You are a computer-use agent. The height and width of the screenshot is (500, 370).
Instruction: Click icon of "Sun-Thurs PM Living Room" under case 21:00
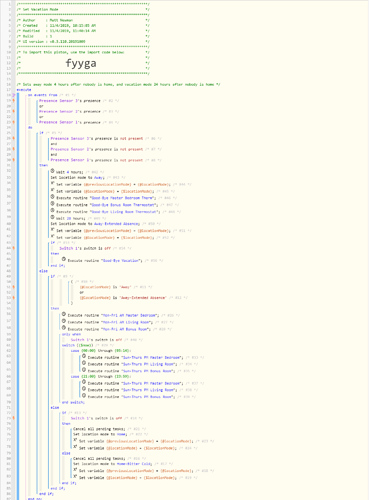[84, 389]
